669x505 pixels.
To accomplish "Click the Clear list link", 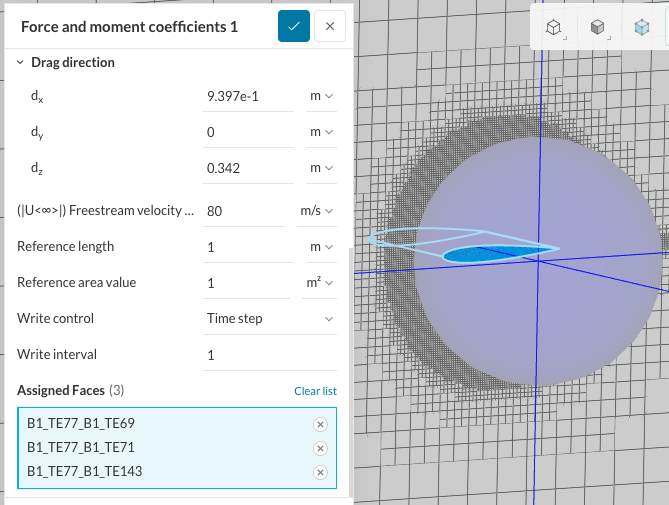I will (x=315, y=390).
